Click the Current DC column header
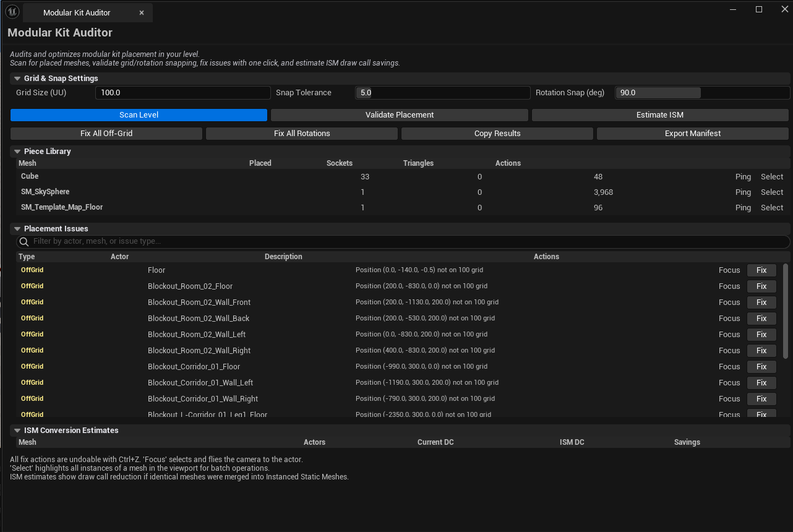The width and height of the screenshot is (793, 532). pyautogui.click(x=435, y=442)
